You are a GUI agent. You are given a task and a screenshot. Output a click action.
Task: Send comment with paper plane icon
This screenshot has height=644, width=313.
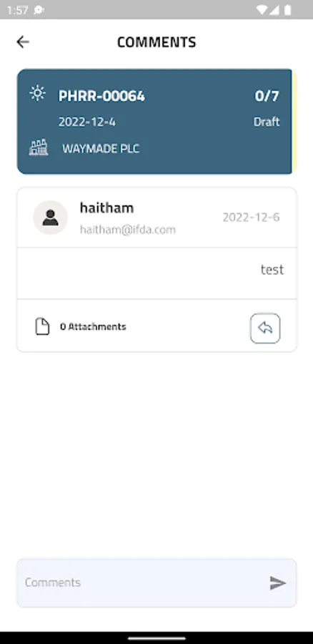[278, 582]
